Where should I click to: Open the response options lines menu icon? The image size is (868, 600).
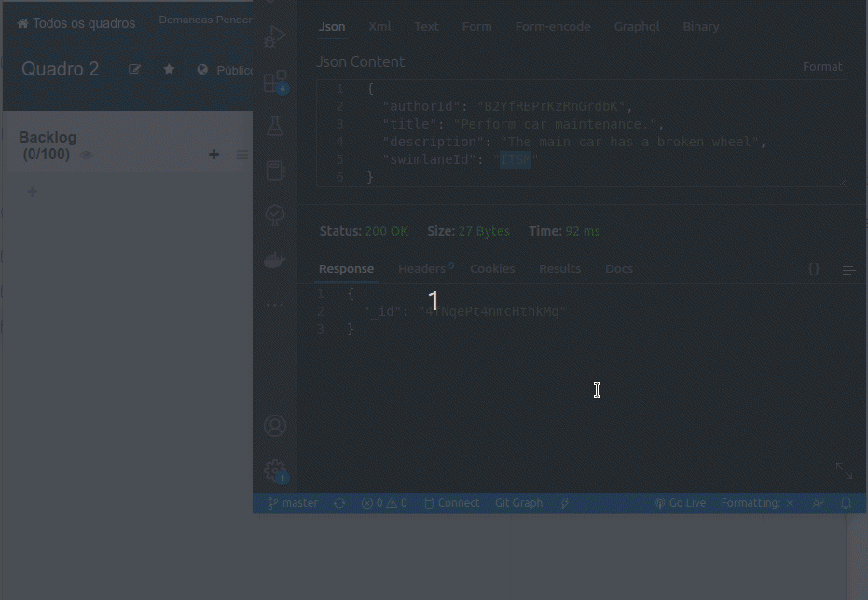pyautogui.click(x=848, y=270)
